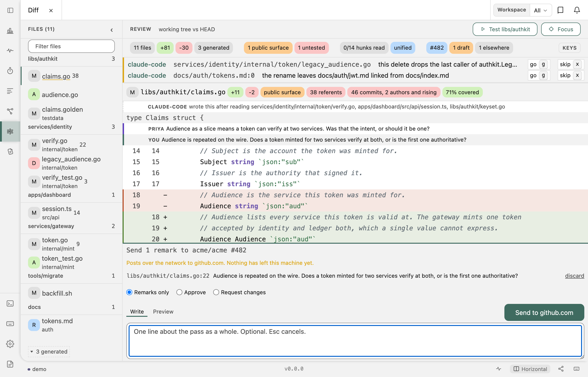588x377 pixels.
Task: Click the Focus button
Action: [561, 29]
